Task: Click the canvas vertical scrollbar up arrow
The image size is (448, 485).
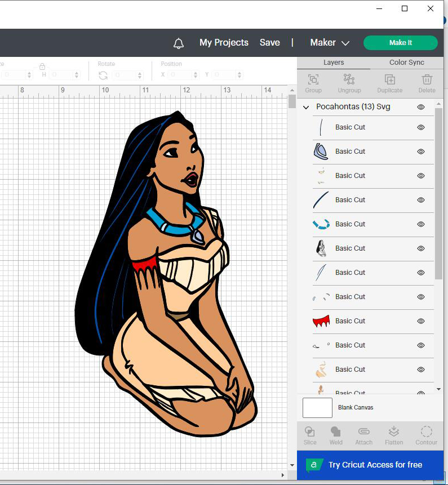Action: pos(292,90)
